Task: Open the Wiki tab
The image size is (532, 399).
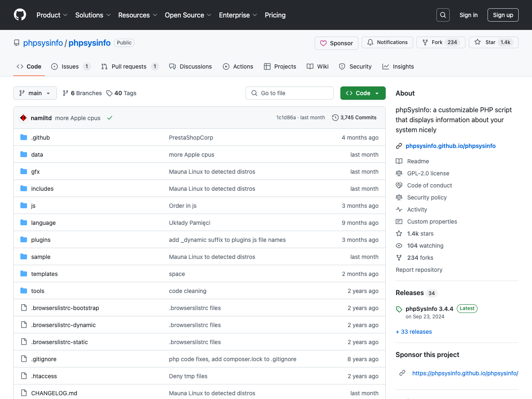Action: pos(318,66)
